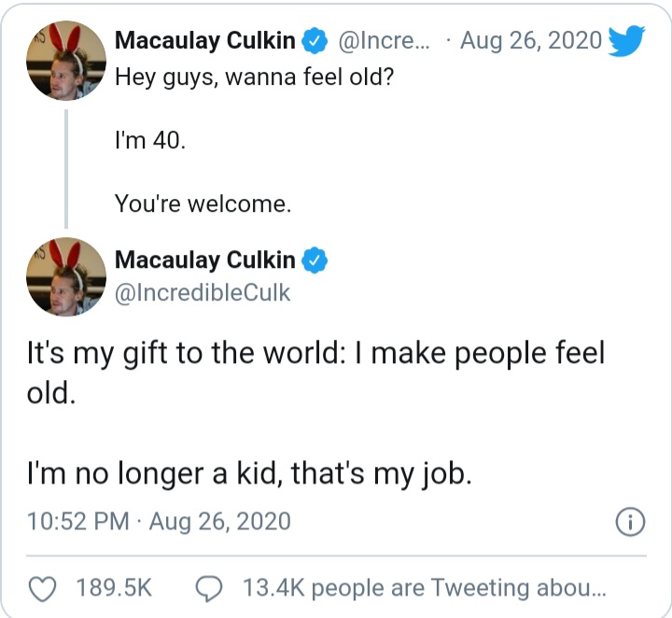Viewport: 672px width, 618px height.
Task: Like the tweet with heart icon
Action: [42, 588]
